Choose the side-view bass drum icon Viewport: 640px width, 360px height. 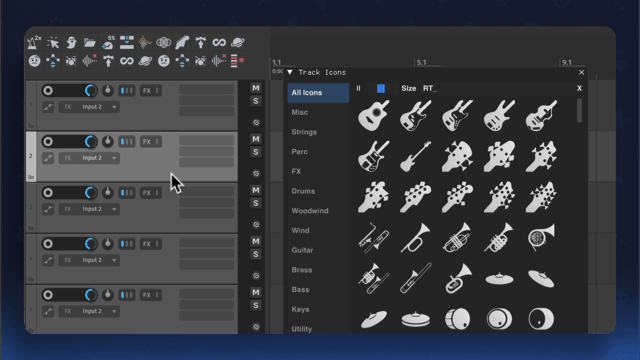[x=458, y=319]
